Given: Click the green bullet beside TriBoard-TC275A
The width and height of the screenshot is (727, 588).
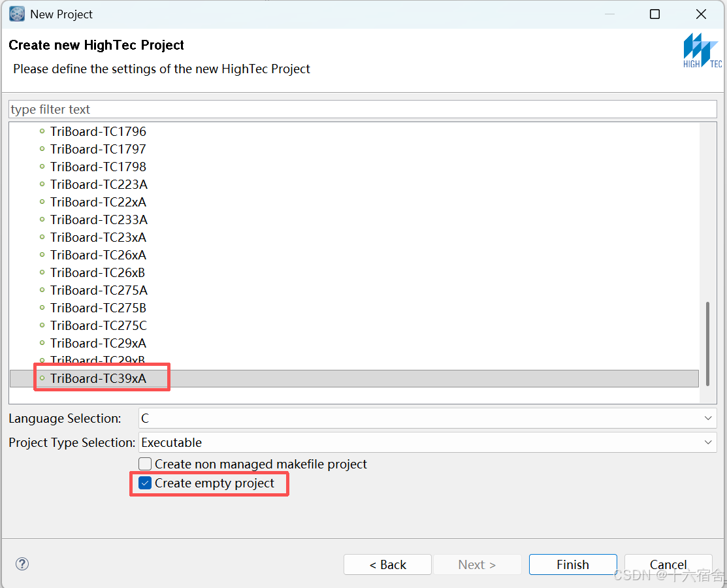Looking at the screenshot, I should tap(42, 290).
